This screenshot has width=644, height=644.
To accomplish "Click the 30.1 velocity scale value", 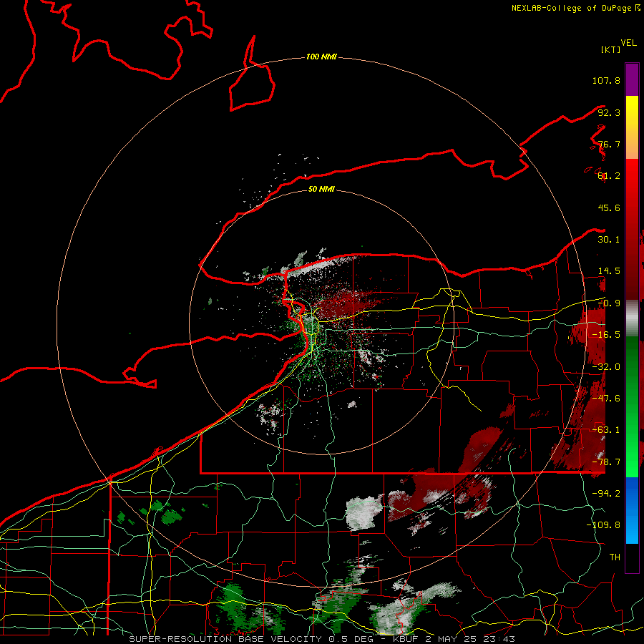I will tap(609, 240).
